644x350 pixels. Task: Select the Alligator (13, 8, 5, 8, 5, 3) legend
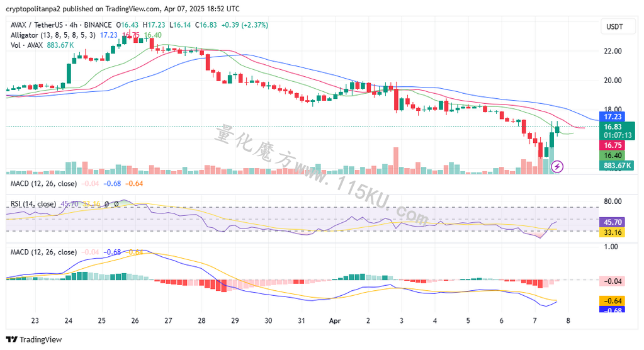(53, 35)
